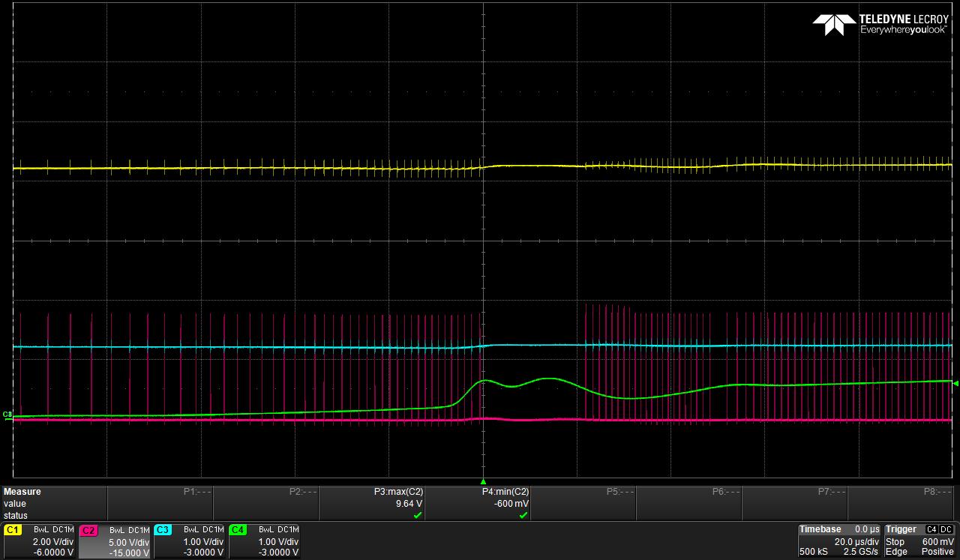The width and height of the screenshot is (960, 560).
Task: Open the Timebase descriptor box
Action: [x=839, y=541]
